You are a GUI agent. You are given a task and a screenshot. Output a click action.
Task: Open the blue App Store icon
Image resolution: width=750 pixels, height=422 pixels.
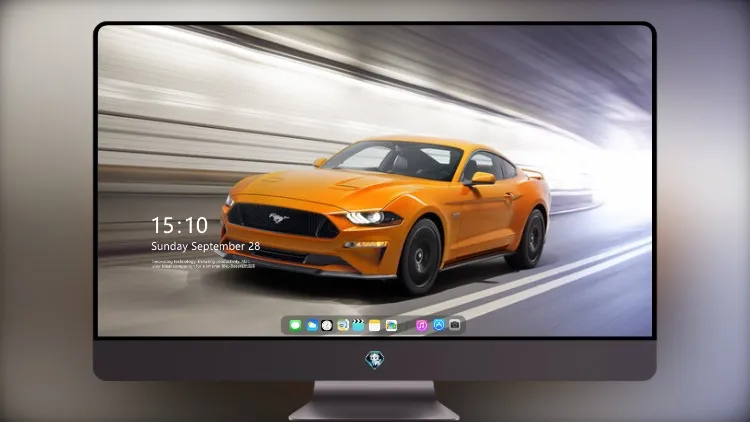click(x=439, y=325)
